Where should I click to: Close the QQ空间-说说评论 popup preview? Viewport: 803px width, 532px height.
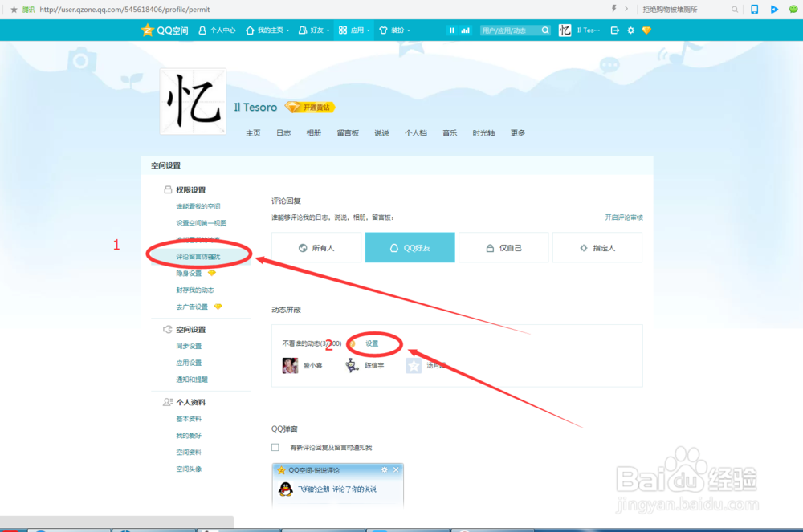396,469
